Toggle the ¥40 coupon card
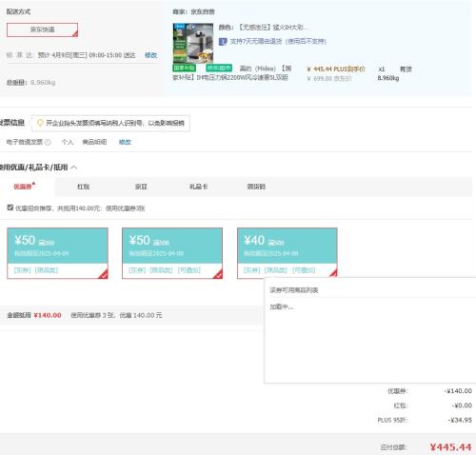 288,252
